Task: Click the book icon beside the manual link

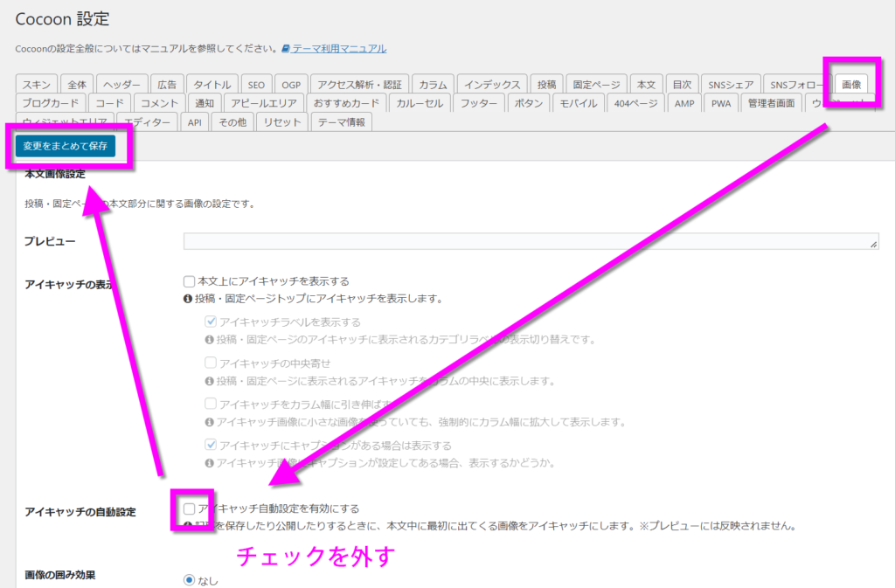Action: pos(286,49)
